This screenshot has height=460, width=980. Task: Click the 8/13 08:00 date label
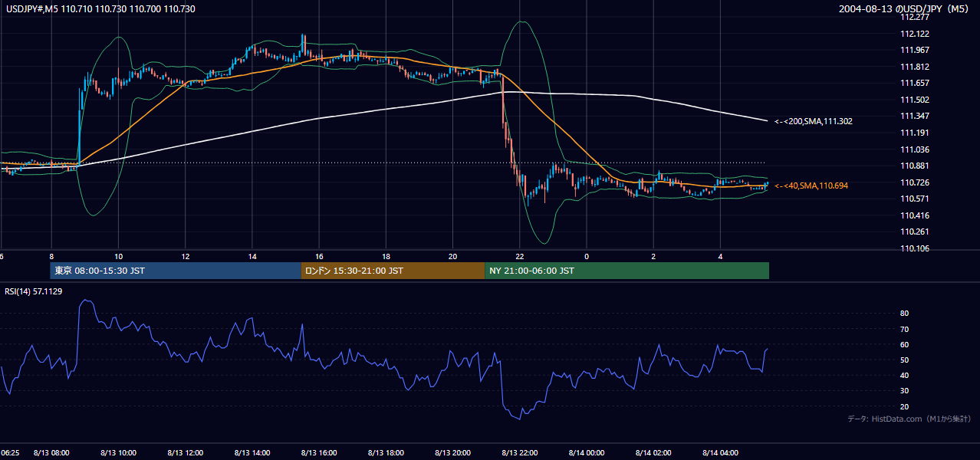tap(51, 453)
